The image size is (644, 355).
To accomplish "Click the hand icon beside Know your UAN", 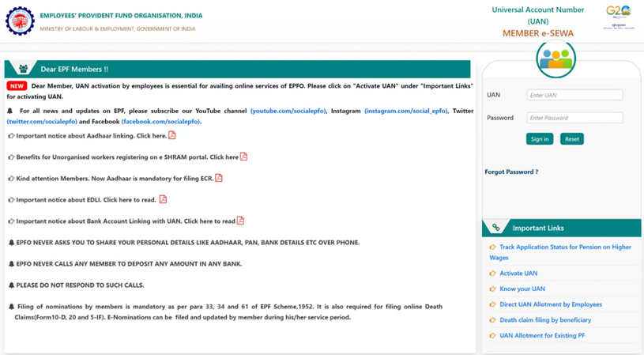I will pos(492,289).
